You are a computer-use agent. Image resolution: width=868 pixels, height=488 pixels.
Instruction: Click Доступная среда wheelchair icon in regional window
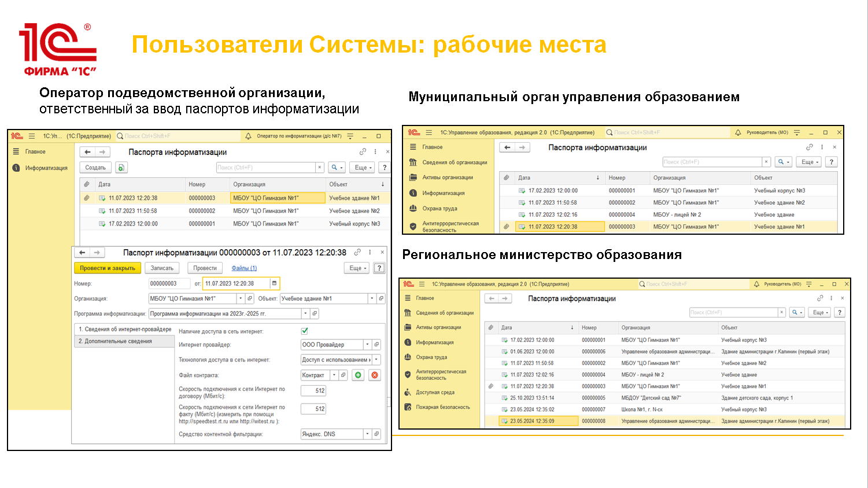click(x=408, y=392)
